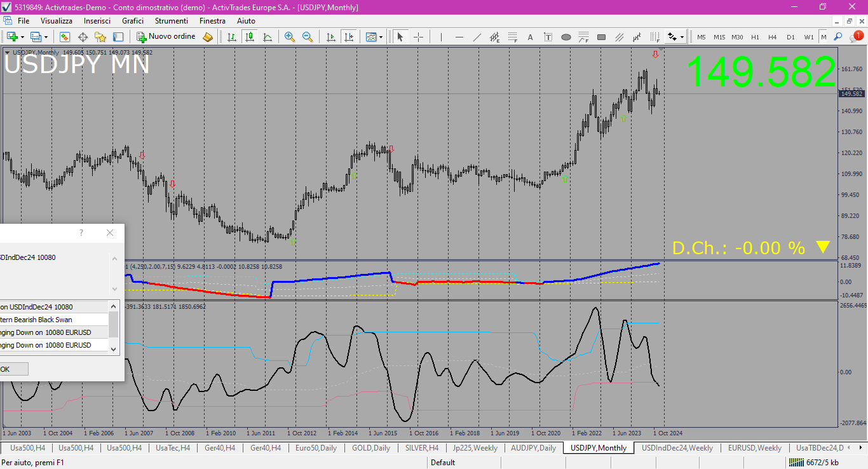This screenshot has width=868, height=469.
Task: Toggle Chart Shift icon
Action: tap(348, 37)
